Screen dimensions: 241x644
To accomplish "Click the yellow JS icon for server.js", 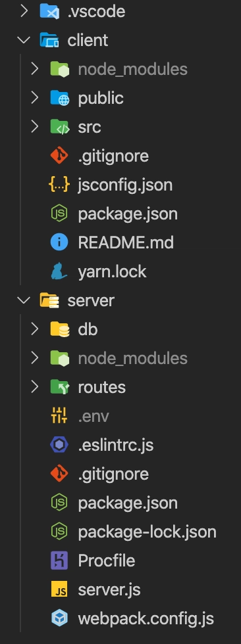I will click(x=59, y=589).
